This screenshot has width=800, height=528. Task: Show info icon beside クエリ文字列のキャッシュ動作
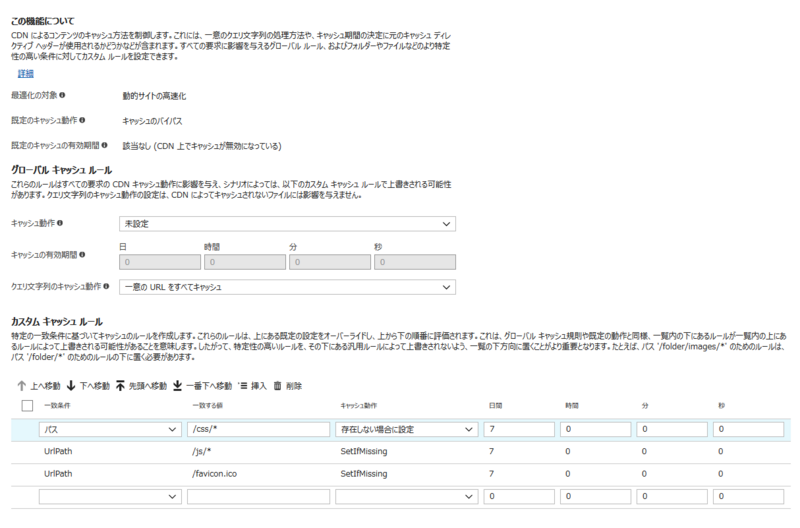click(x=106, y=286)
